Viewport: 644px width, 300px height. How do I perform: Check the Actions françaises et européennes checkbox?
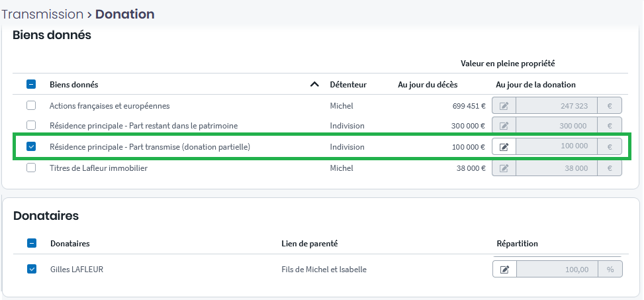pyautogui.click(x=31, y=106)
